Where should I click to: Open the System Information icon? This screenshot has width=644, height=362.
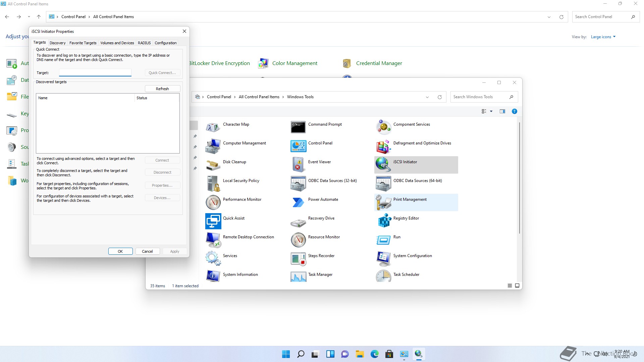[213, 276]
